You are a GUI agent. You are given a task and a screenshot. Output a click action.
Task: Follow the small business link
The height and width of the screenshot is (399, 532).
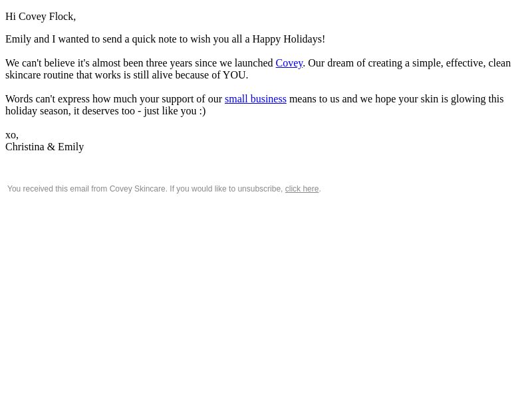[255, 99]
